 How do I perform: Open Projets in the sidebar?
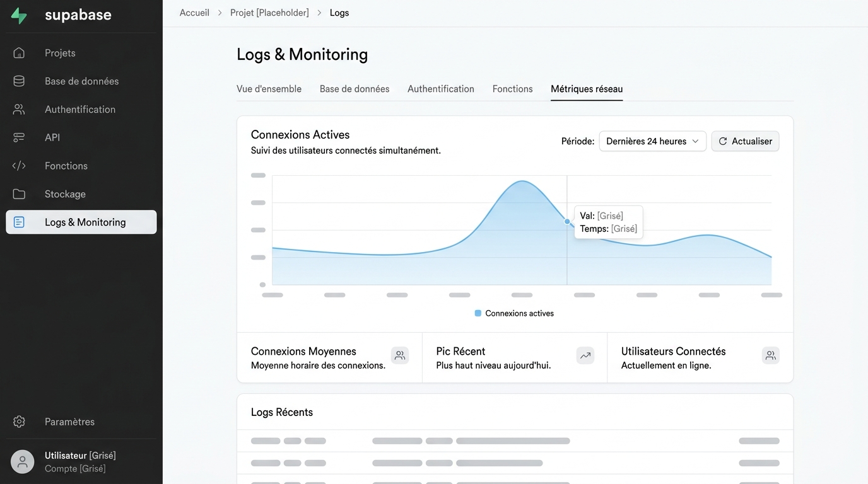[81, 53]
